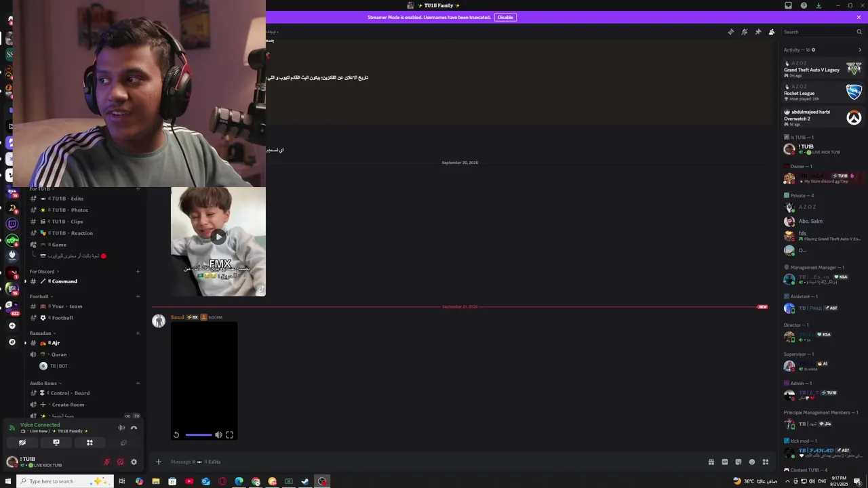Toggle the member list icon
Screen dimensions: 868x488
(x=771, y=32)
